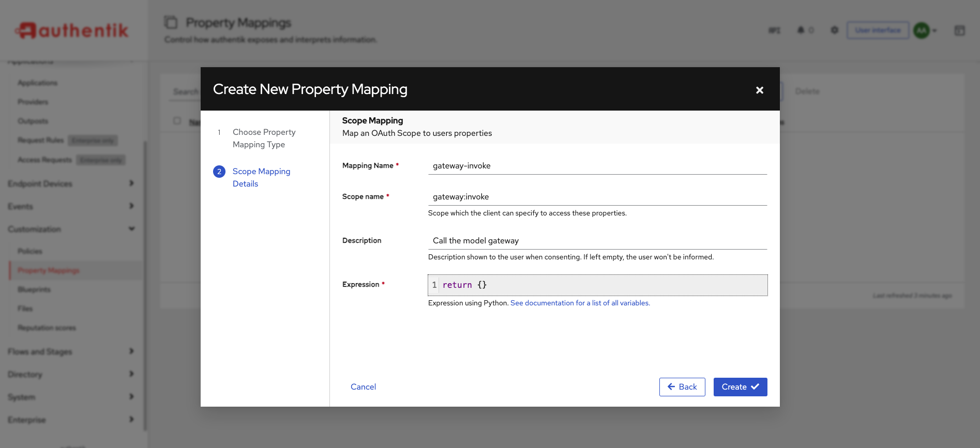Image resolution: width=980 pixels, height=448 pixels.
Task: Switch to the User interface
Action: point(878,30)
